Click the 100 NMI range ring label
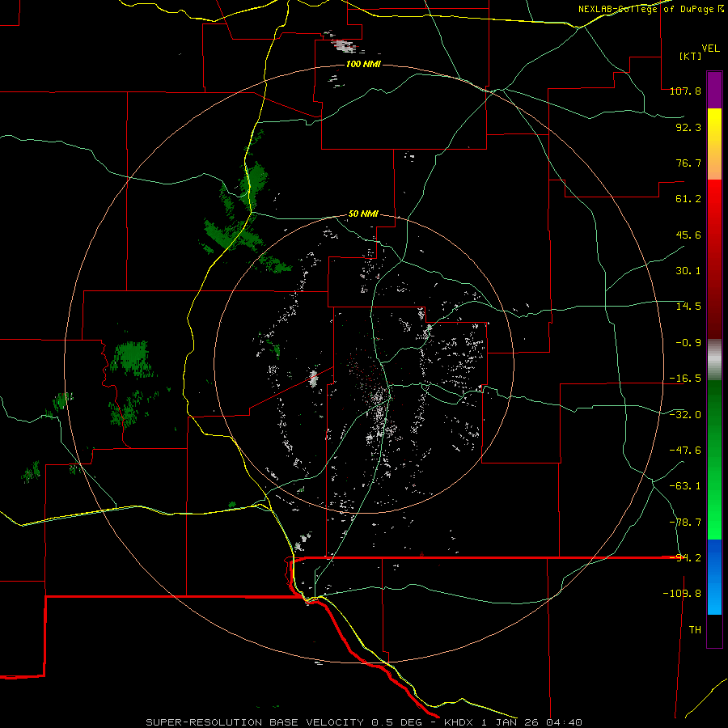The image size is (728, 728). (363, 64)
